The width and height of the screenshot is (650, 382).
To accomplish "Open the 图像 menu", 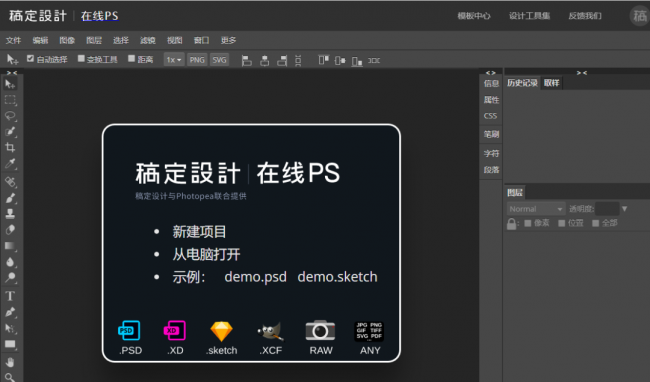I will [x=67, y=40].
